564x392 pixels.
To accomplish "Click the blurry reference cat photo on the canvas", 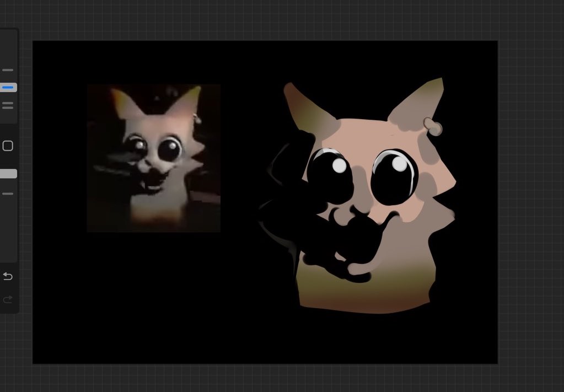I will (x=154, y=158).
